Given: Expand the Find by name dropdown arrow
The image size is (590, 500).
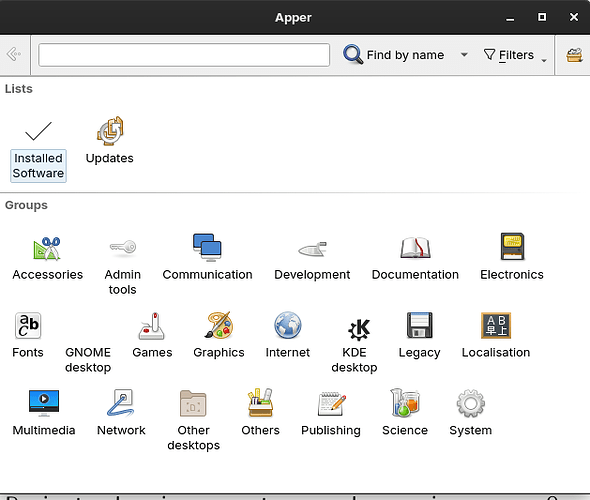Looking at the screenshot, I should 464,55.
